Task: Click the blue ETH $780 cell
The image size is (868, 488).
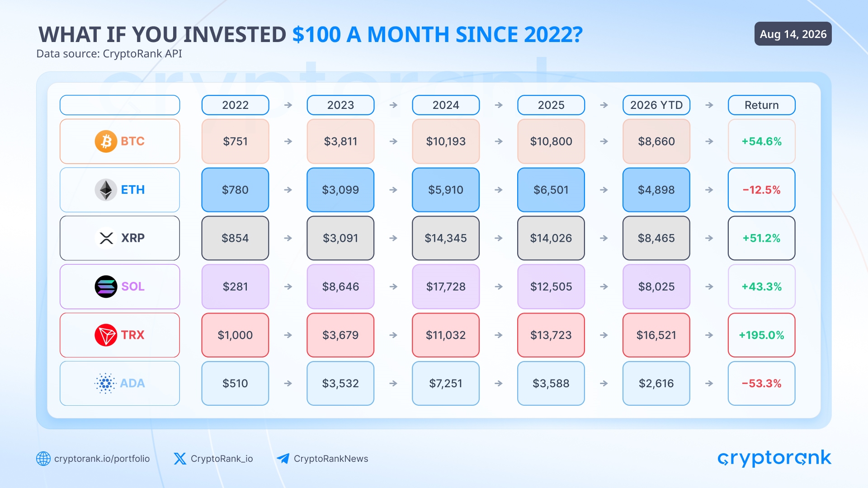Action: (x=235, y=190)
